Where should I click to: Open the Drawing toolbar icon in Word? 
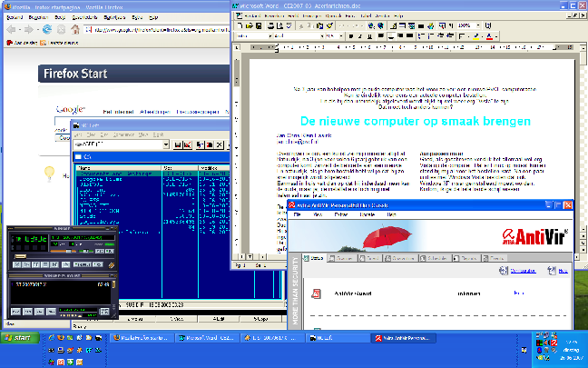click(430, 25)
